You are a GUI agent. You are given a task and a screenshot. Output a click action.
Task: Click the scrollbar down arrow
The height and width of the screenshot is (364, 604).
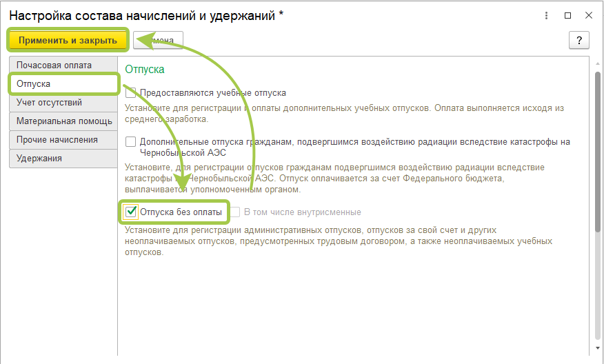point(596,350)
